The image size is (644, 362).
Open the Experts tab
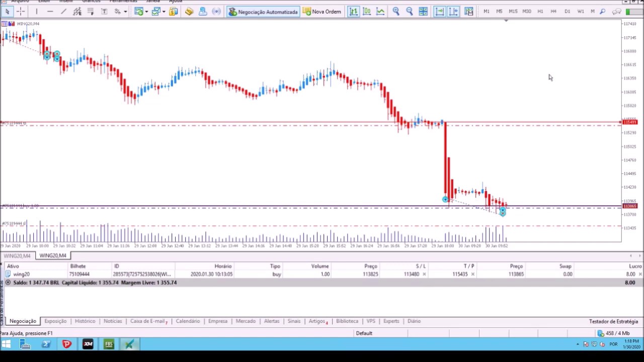391,321
